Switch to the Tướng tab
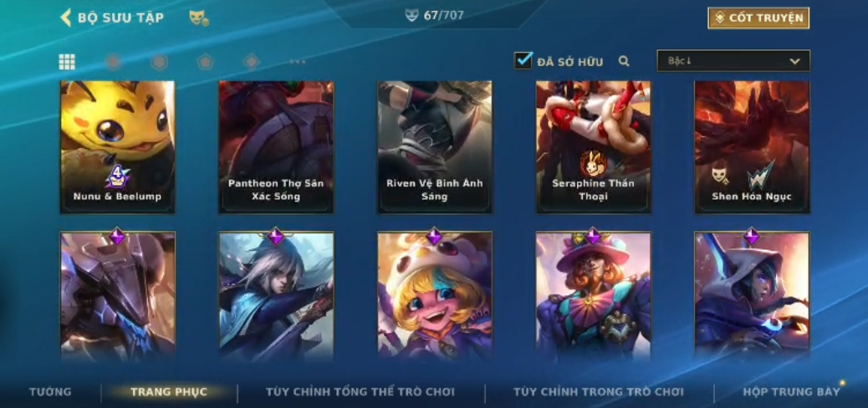Image resolution: width=868 pixels, height=408 pixels. tap(50, 392)
